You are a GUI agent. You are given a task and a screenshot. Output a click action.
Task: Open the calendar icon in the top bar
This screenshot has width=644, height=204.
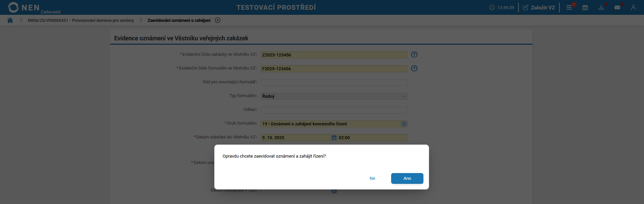pos(585,7)
